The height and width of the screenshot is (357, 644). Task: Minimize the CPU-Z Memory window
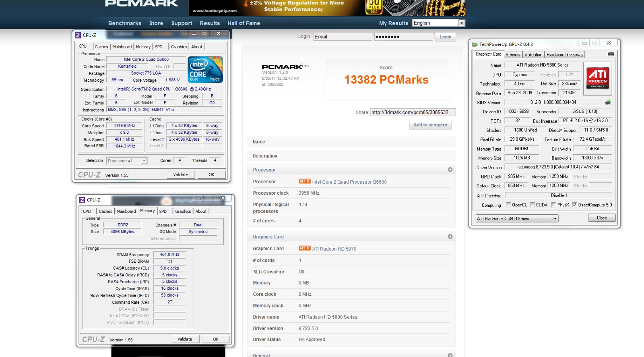point(198,198)
